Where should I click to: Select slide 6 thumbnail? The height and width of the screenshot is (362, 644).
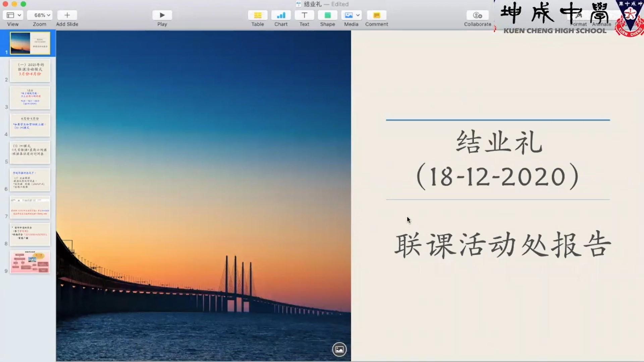click(x=30, y=180)
